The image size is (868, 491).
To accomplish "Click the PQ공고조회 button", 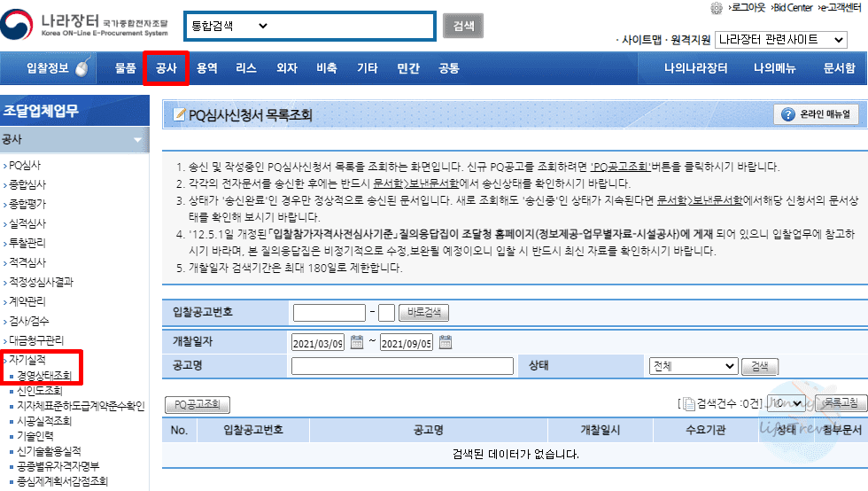I will [x=198, y=404].
